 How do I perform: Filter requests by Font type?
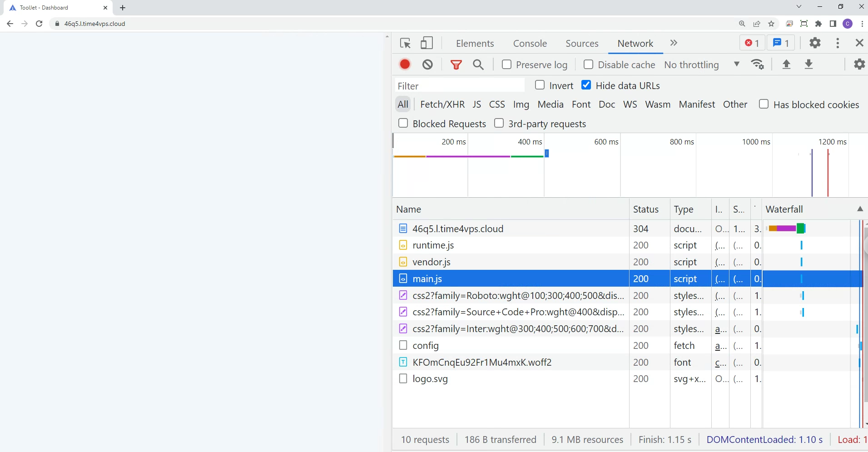[x=582, y=104]
